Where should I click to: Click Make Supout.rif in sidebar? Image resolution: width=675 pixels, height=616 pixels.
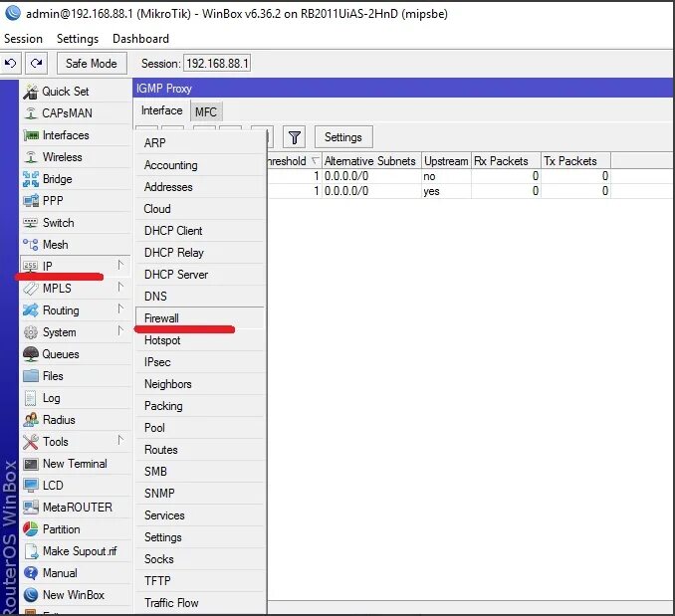[76, 551]
